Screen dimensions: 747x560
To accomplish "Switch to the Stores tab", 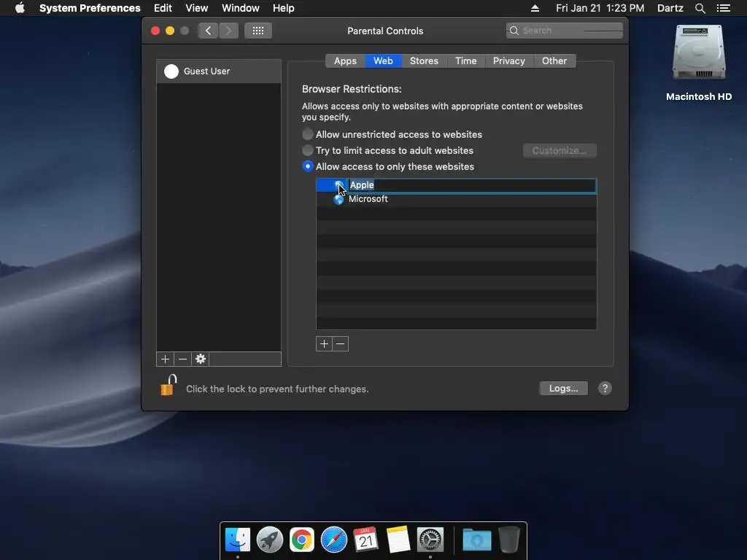I will (x=424, y=61).
